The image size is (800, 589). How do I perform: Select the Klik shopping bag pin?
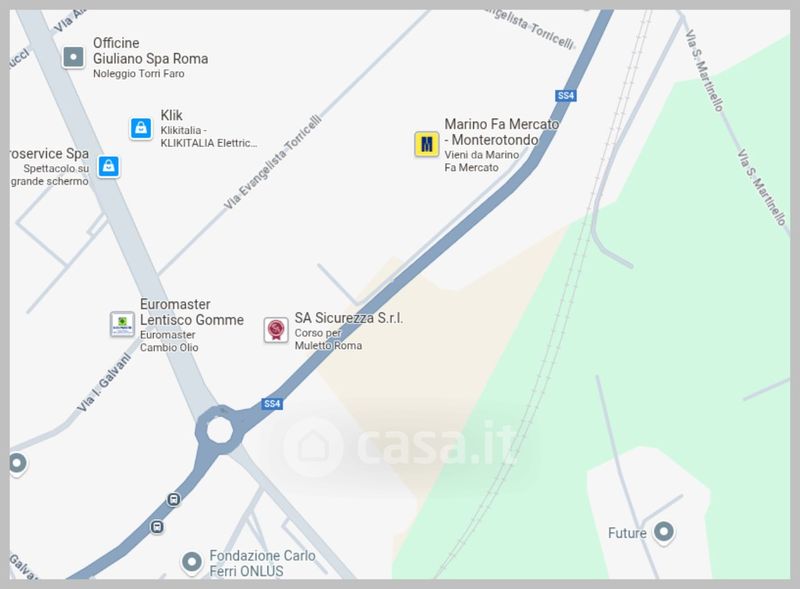(141, 128)
